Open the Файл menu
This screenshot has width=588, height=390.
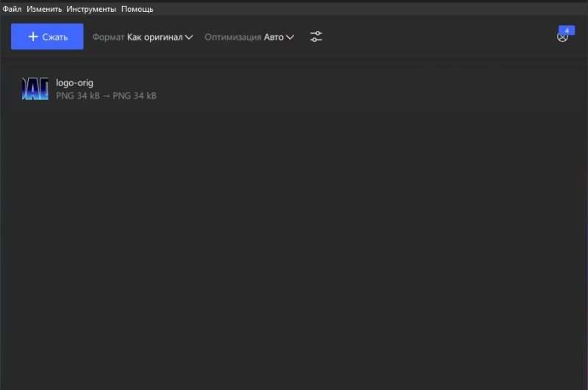(x=12, y=9)
